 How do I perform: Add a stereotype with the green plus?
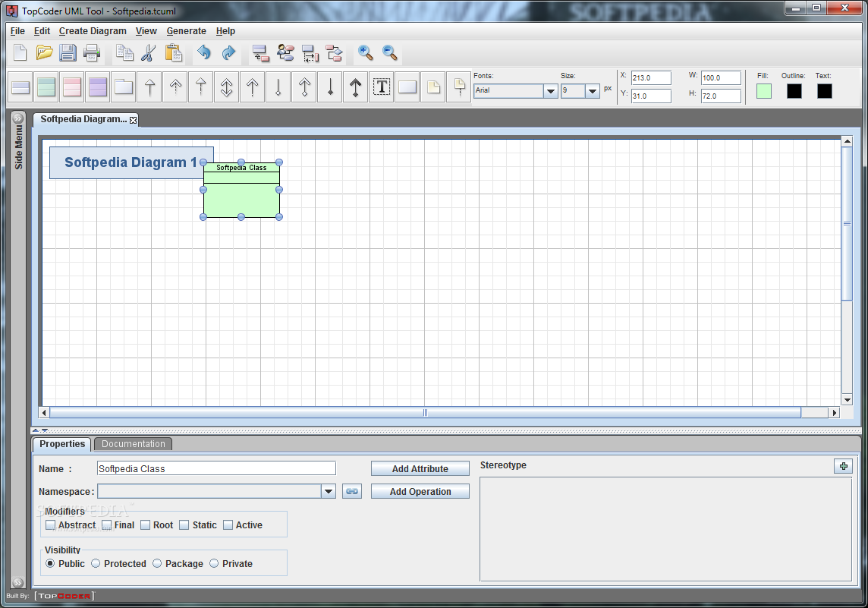tap(843, 466)
